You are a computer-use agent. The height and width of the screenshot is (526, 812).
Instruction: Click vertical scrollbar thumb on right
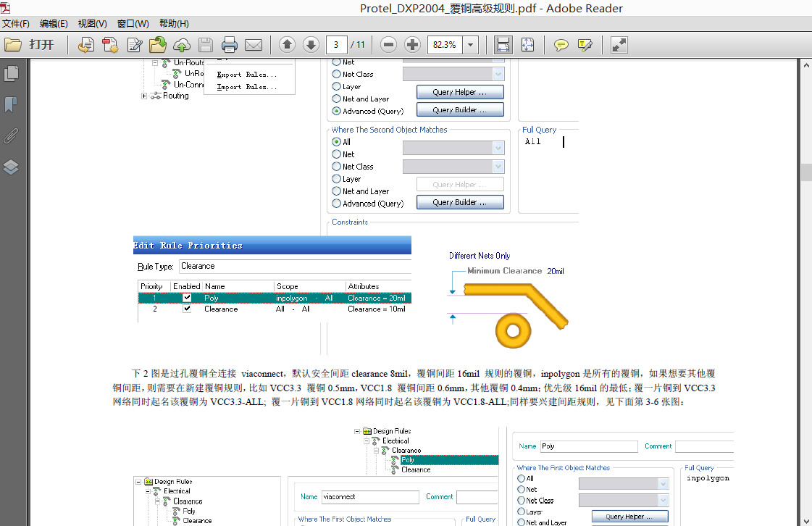pyautogui.click(x=806, y=172)
